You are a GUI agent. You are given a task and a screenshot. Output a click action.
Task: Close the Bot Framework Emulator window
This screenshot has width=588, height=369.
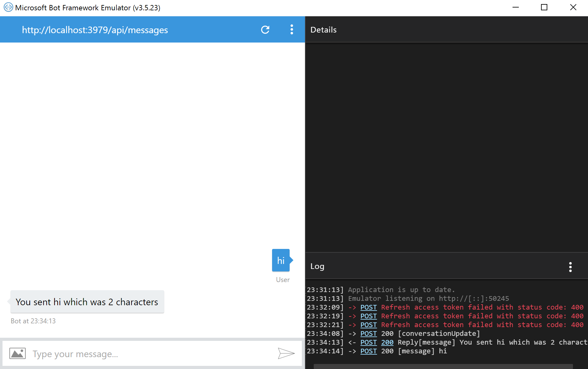click(x=573, y=7)
